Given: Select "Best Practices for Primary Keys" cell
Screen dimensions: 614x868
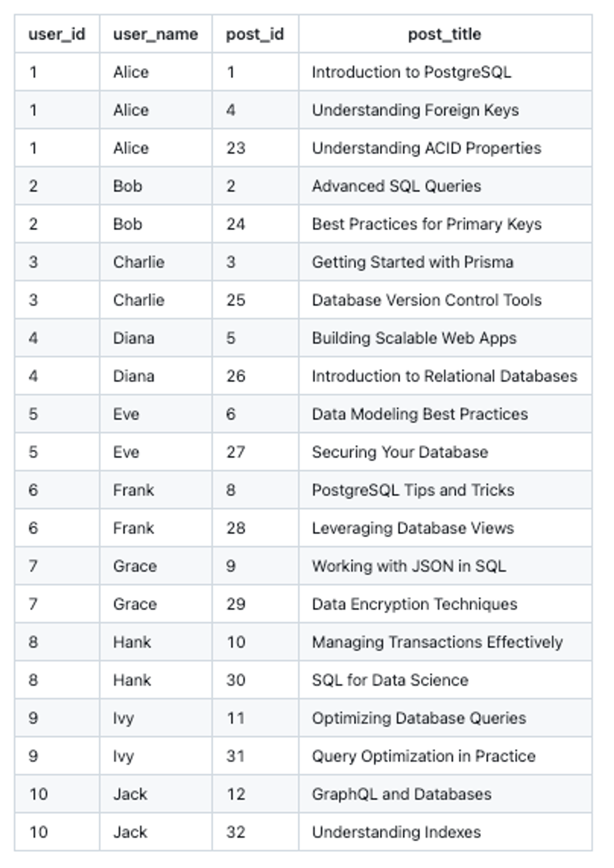Looking at the screenshot, I should pyautogui.click(x=426, y=224).
